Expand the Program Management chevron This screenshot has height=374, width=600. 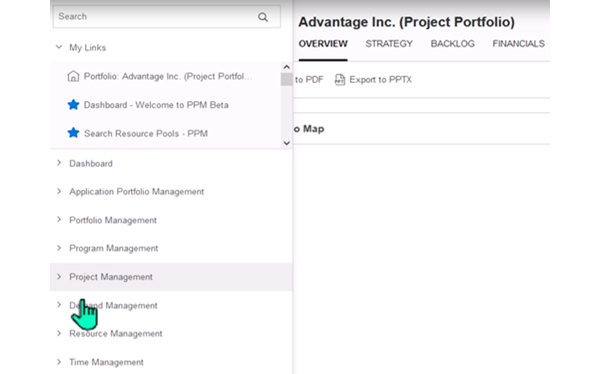pos(59,248)
